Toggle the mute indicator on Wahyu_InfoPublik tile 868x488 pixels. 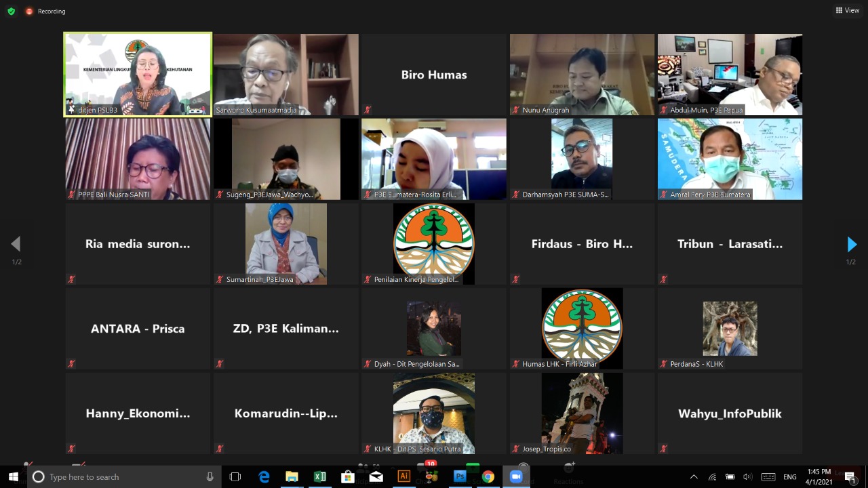(663, 448)
